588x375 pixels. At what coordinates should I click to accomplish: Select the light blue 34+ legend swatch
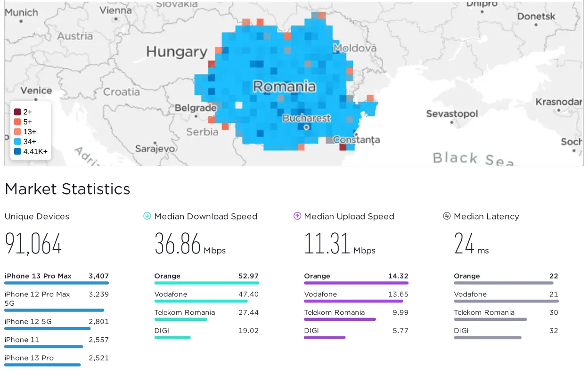pyautogui.click(x=17, y=142)
